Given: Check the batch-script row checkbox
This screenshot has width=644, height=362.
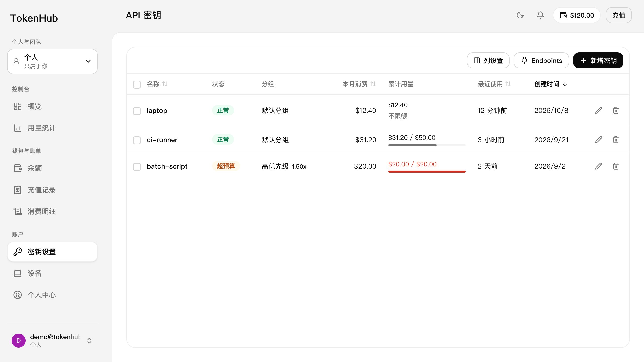Looking at the screenshot, I should point(137,167).
